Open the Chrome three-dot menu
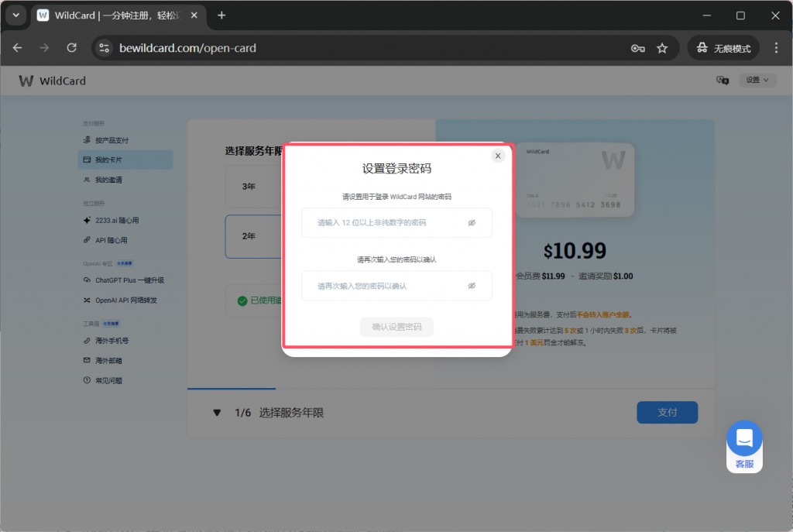This screenshot has width=793, height=532. 776,48
